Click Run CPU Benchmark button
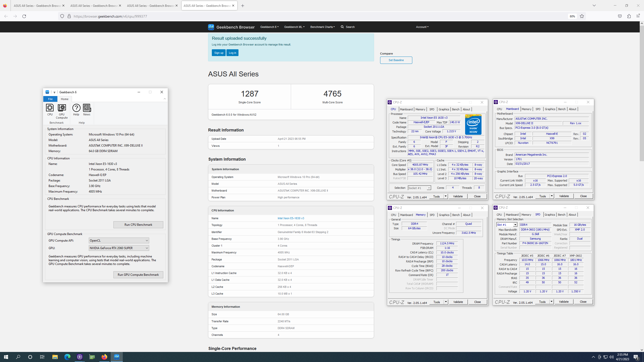This screenshot has height=362, width=644. pyautogui.click(x=138, y=225)
